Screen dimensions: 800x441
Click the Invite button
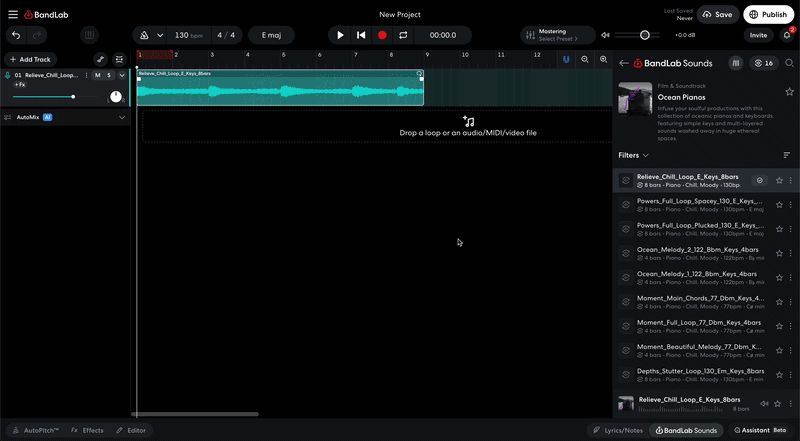pyautogui.click(x=758, y=35)
